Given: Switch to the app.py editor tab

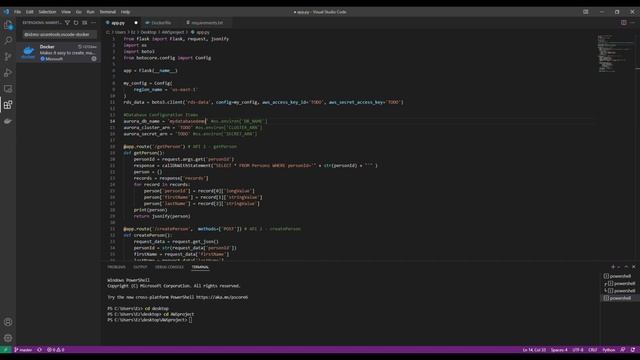Looking at the screenshot, I should (x=122, y=23).
